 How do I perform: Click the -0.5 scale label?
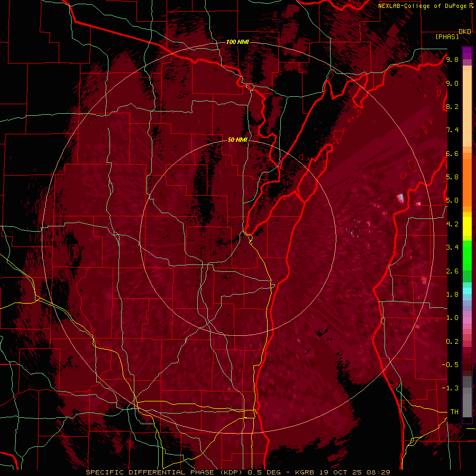450,365
